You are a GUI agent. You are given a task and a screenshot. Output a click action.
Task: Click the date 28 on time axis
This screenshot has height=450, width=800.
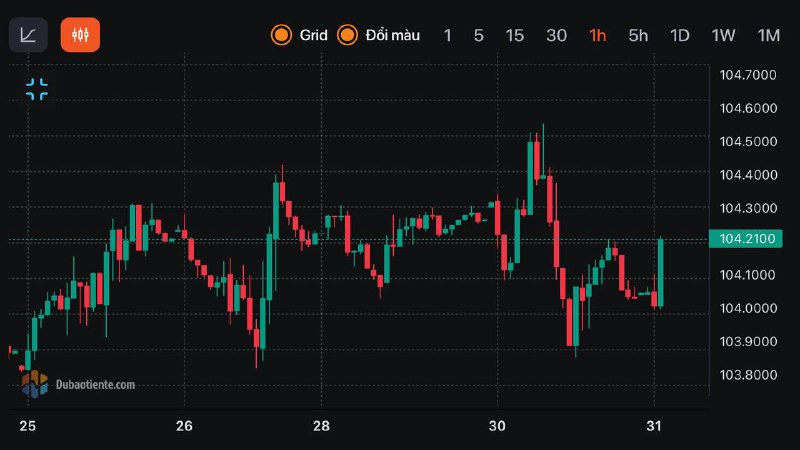click(320, 426)
